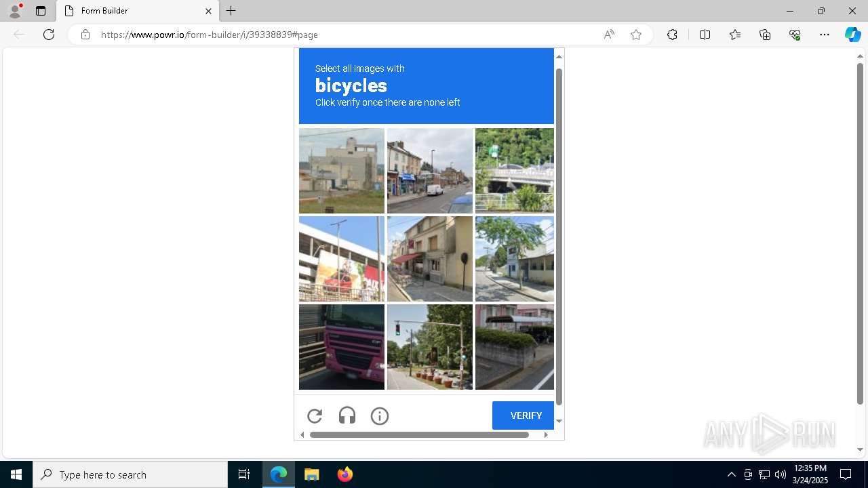The image size is (868, 488).
Task: Click the captcha frame horizontal scrollbar
Action: [419, 434]
